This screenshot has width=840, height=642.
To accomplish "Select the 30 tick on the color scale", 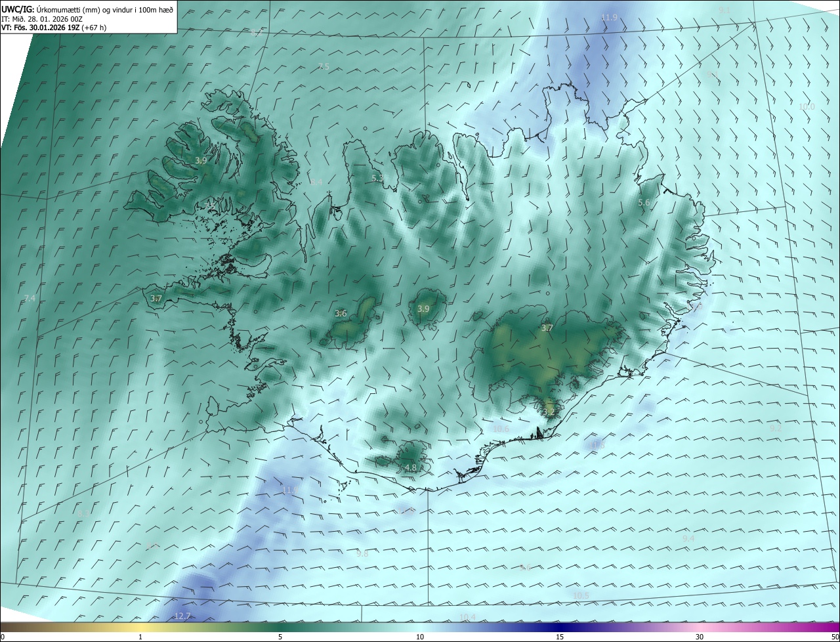I will point(700,637).
